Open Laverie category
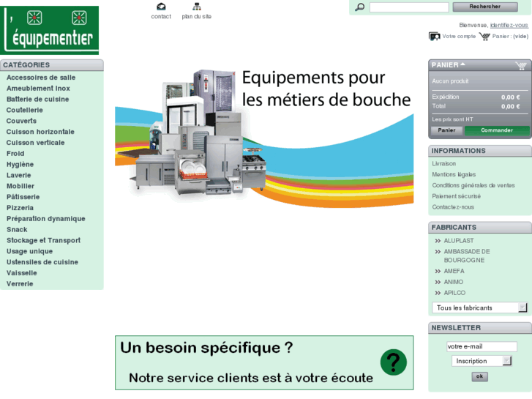Screen dimensions: 532x399 pyautogui.click(x=19, y=175)
